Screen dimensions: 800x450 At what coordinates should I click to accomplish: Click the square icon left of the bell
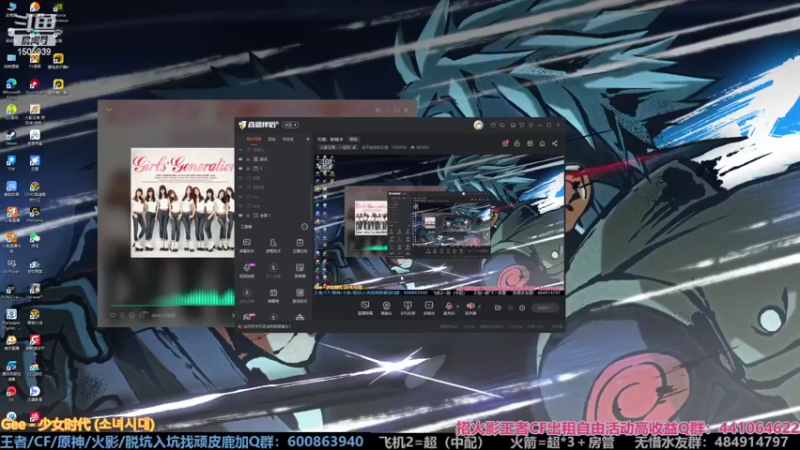tap(530, 143)
